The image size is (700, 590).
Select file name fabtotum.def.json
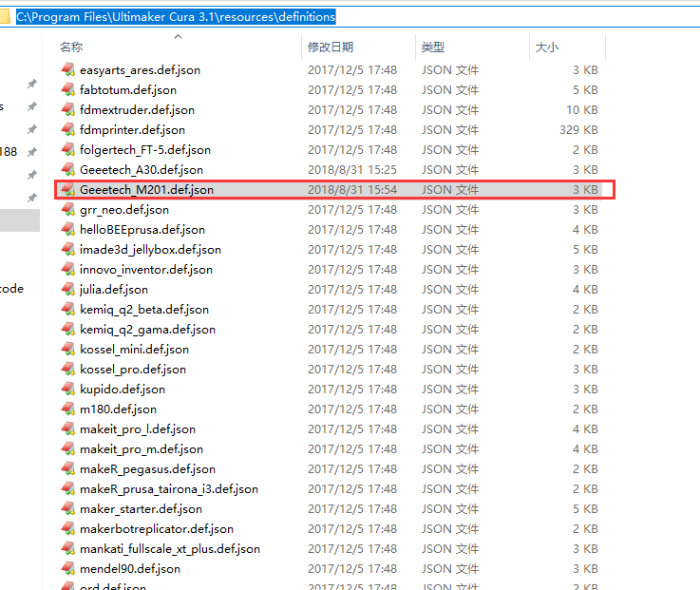[128, 90]
